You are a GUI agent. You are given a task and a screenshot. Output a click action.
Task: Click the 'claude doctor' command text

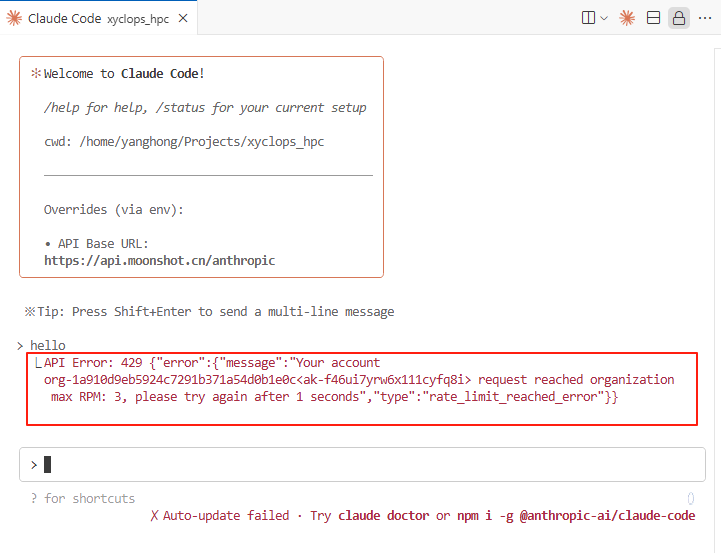[x=383, y=515]
